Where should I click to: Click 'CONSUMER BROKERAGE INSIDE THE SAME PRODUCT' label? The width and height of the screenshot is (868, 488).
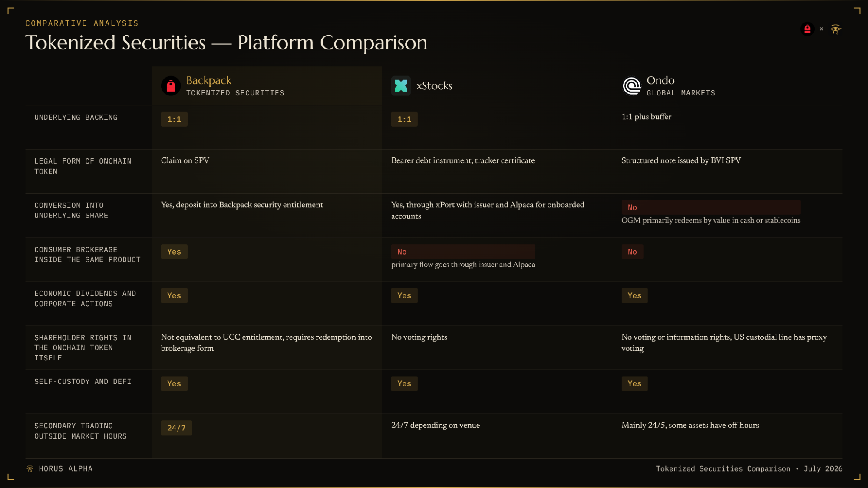click(x=87, y=255)
